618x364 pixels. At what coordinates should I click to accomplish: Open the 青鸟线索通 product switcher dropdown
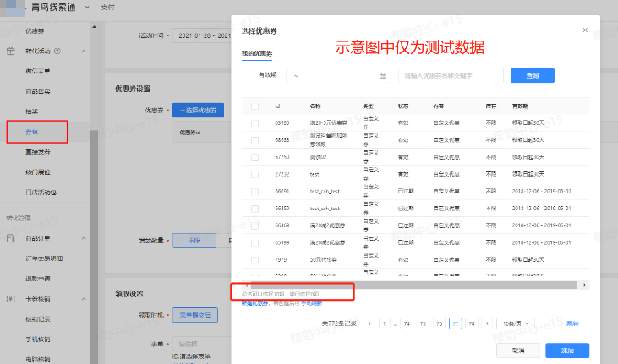87,7
